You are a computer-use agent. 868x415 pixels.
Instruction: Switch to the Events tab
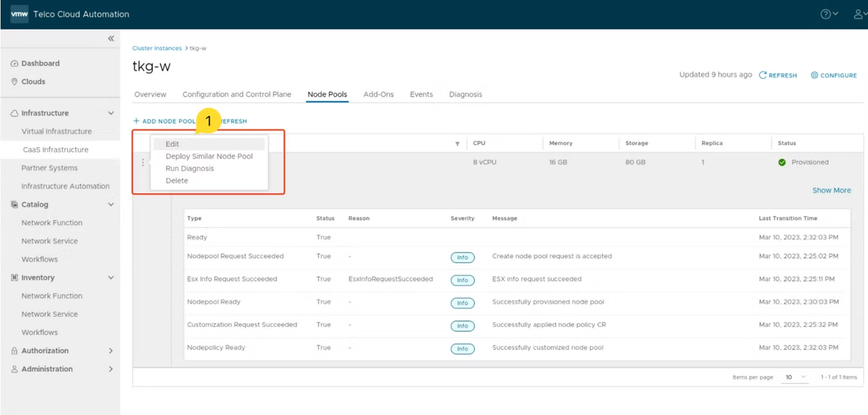point(421,94)
